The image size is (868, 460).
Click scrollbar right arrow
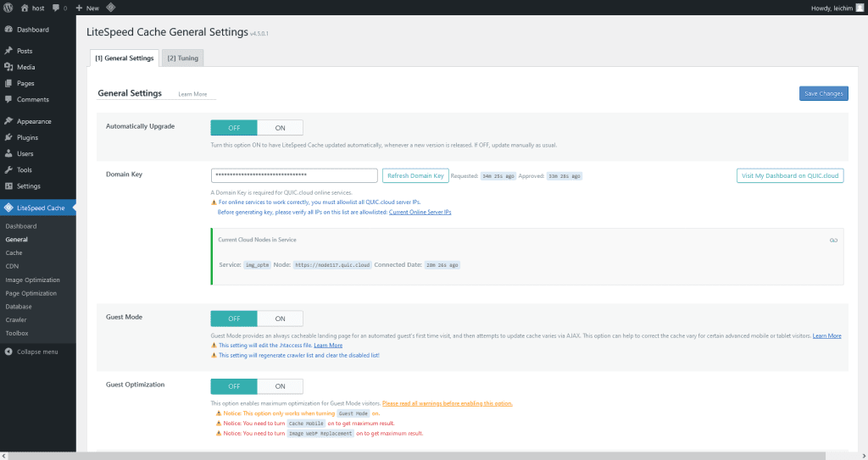coord(864,456)
